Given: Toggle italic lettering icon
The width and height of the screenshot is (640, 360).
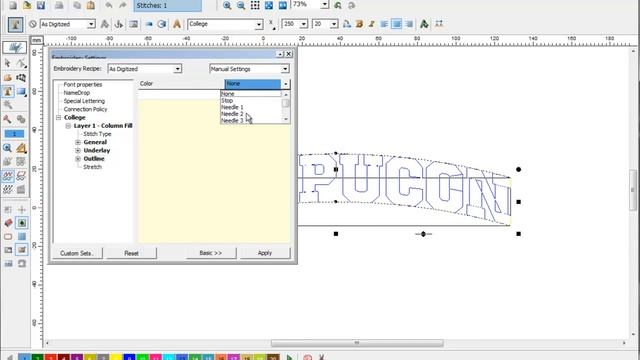Looking at the screenshot, I should coord(371,24).
